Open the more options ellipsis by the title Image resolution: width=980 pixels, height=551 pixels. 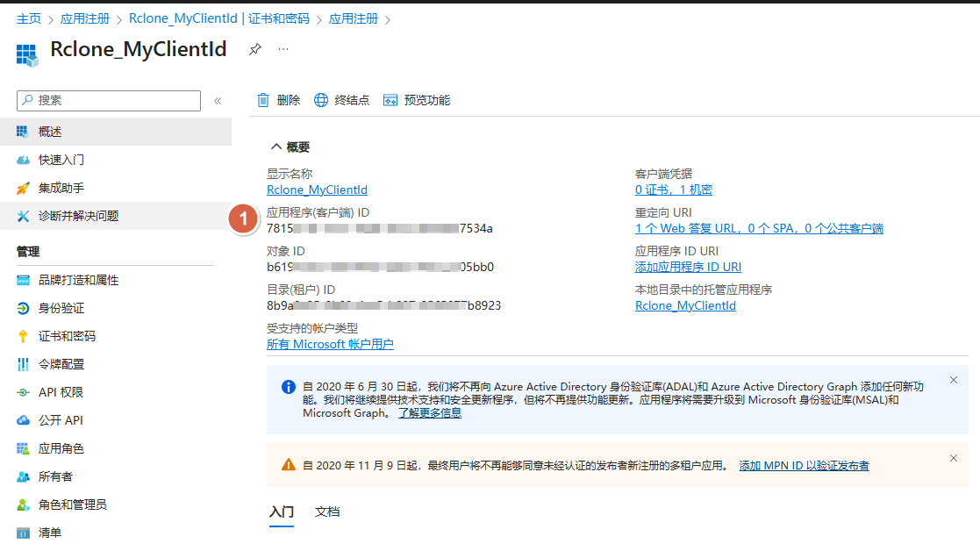pyautogui.click(x=283, y=49)
